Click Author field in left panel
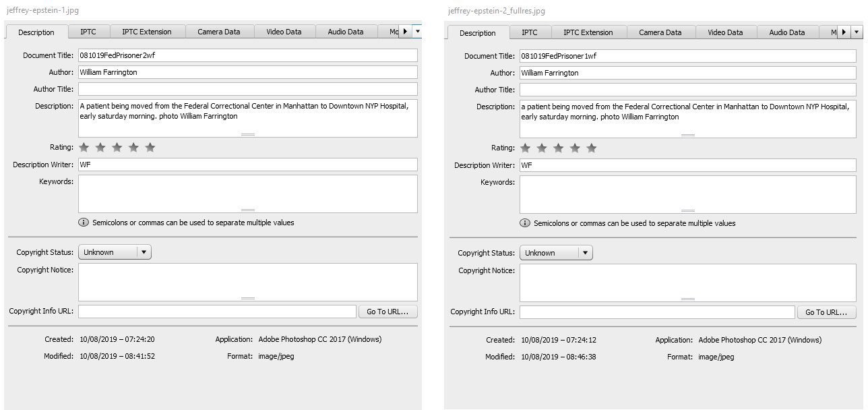The image size is (868, 410). [x=248, y=72]
